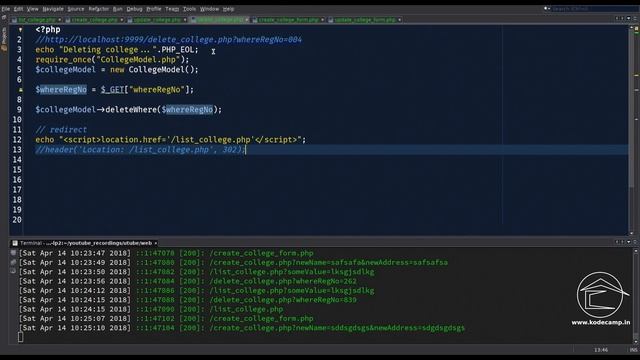
Task: Show terminal panel tab list dropdown
Action: (629, 242)
